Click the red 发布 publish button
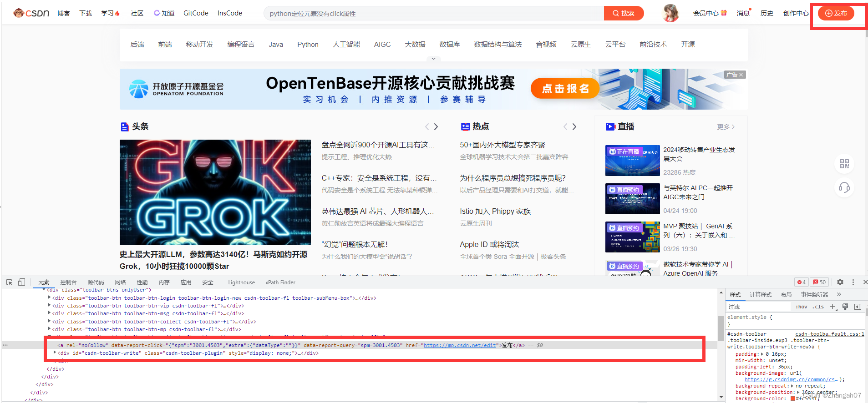The width and height of the screenshot is (868, 403). (x=836, y=13)
